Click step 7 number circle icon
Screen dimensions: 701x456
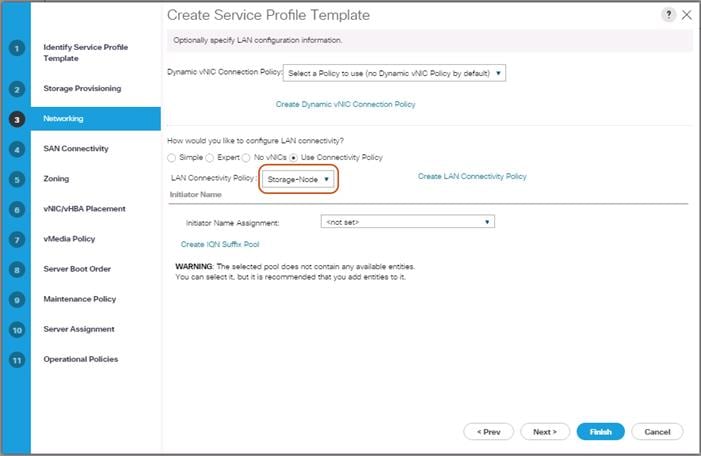(16, 239)
